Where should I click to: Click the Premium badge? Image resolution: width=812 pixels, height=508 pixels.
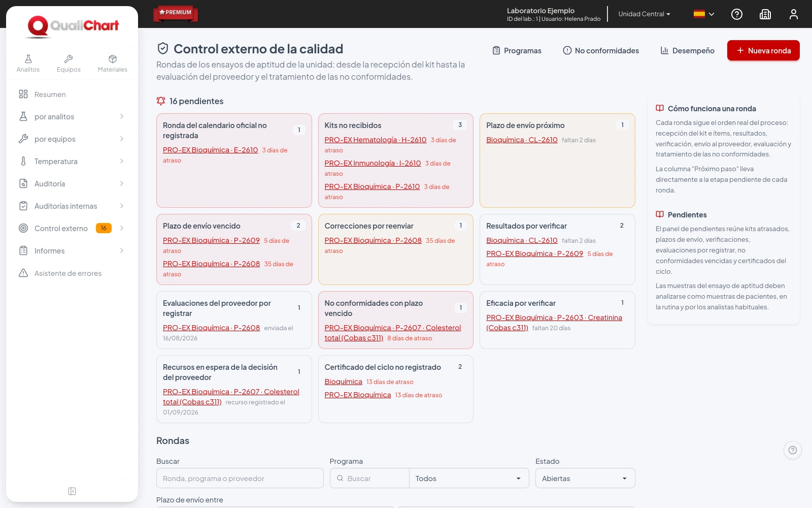click(176, 13)
